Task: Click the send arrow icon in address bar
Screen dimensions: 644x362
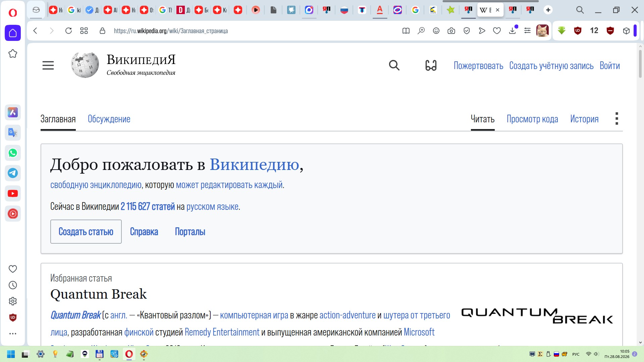Action: tap(482, 31)
